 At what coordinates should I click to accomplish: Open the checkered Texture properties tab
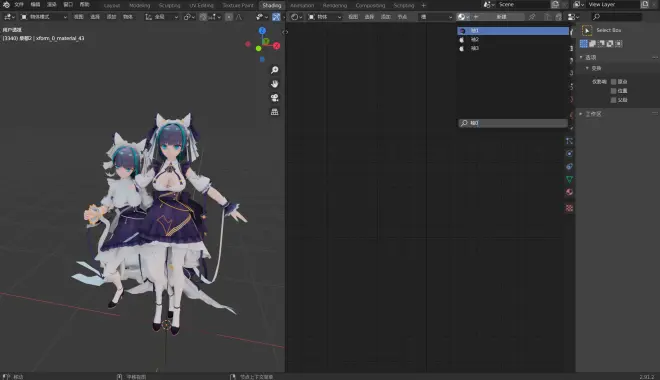coord(569,208)
